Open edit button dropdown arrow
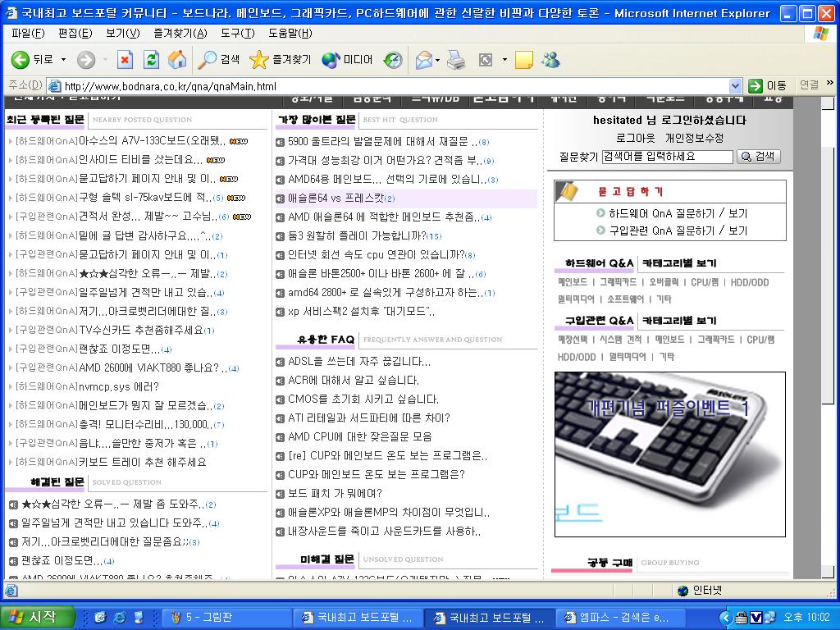Viewport: 840px width, 630px height. [504, 59]
